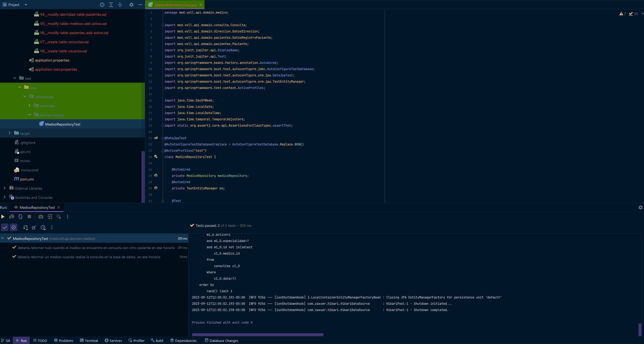
Task: Click the Dump Threads camera icon
Action: (41, 217)
